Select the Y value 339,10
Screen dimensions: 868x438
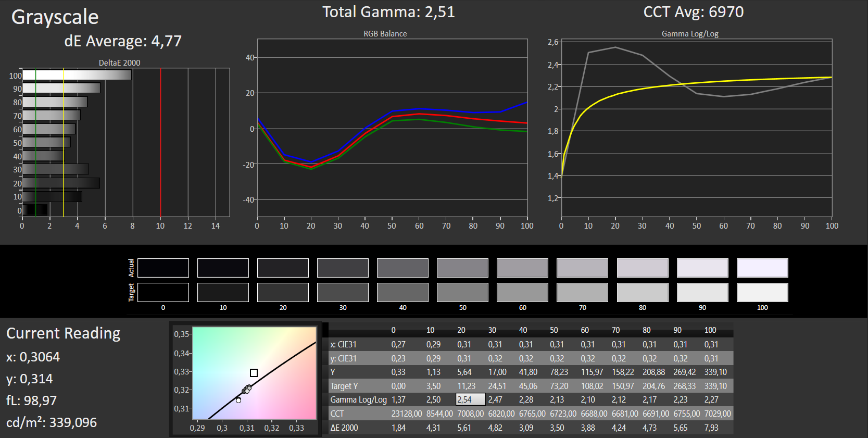pyautogui.click(x=715, y=372)
